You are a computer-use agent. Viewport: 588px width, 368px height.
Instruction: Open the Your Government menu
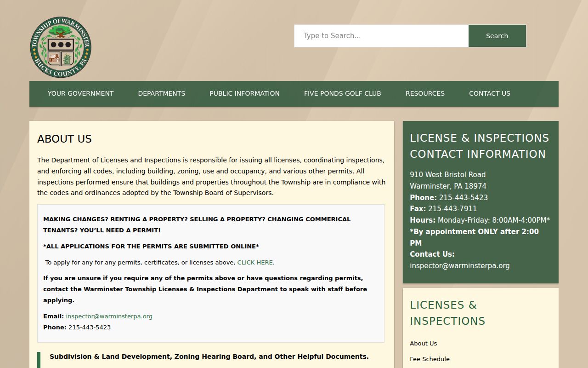coord(80,93)
